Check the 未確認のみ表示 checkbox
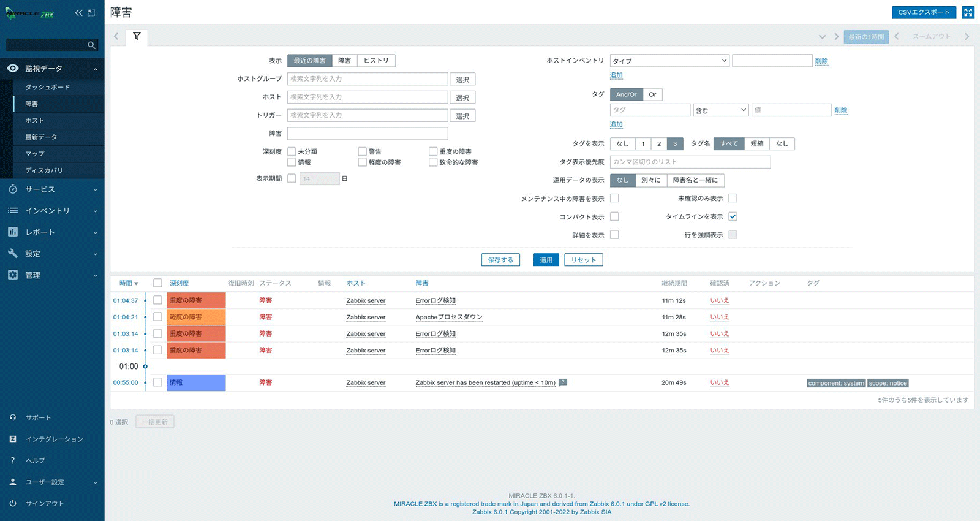 [733, 198]
